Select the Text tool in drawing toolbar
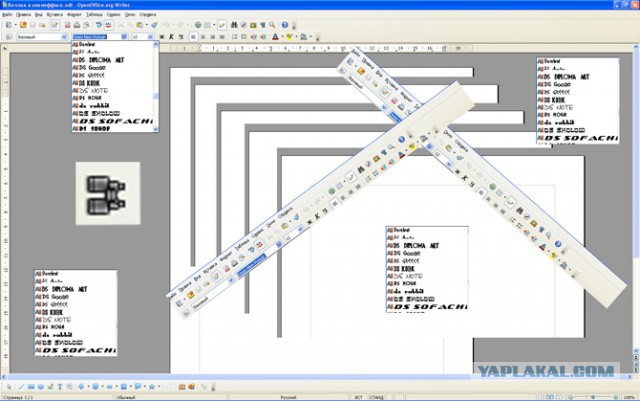 point(60,386)
